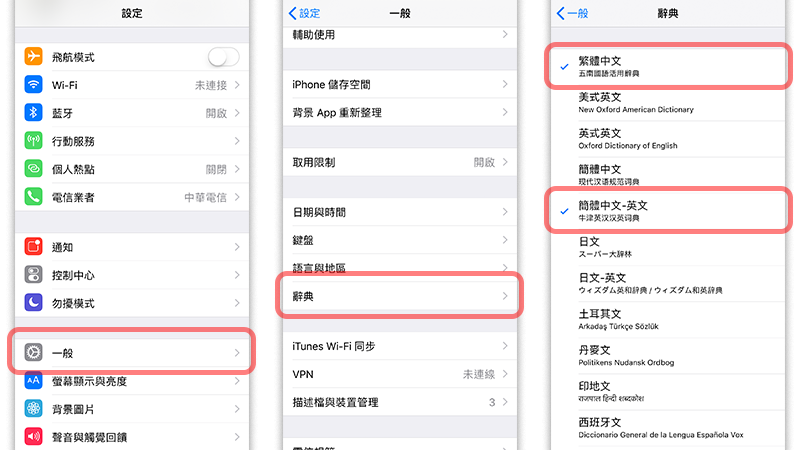This screenshot has height=450, width=800.
Task: Go back to 一般 from 辭典 screen
Action: (x=572, y=13)
